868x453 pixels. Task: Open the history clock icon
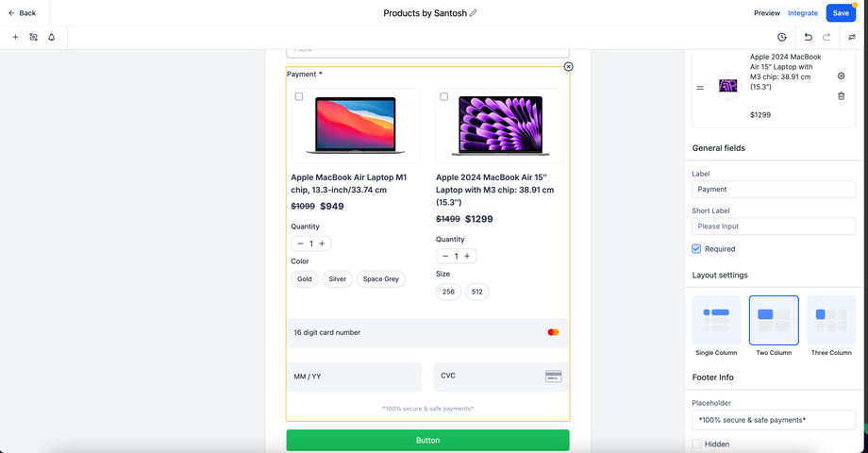(782, 37)
